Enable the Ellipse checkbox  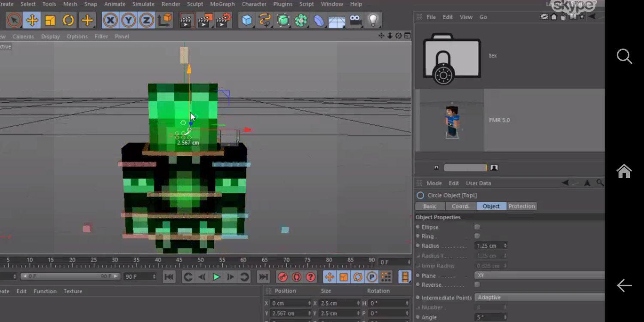(477, 227)
